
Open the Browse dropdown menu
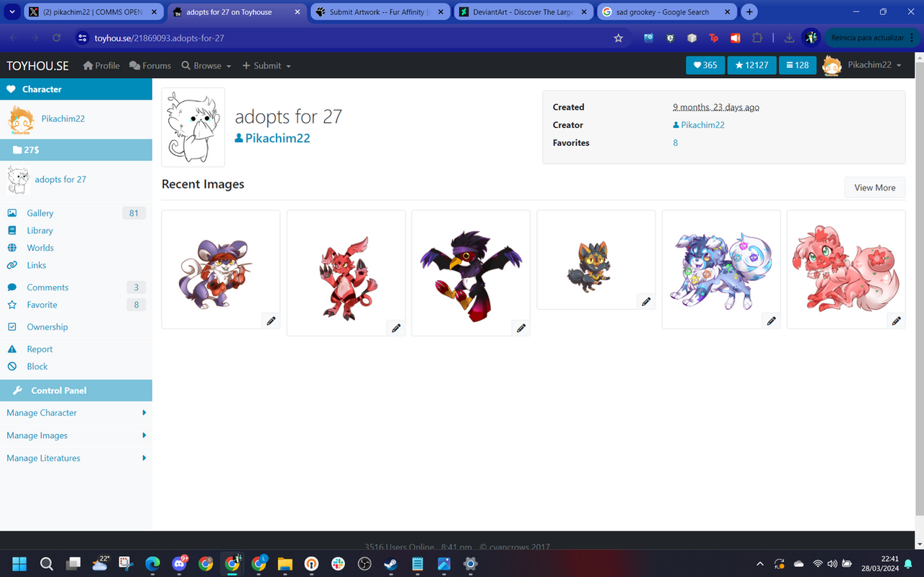tap(206, 65)
